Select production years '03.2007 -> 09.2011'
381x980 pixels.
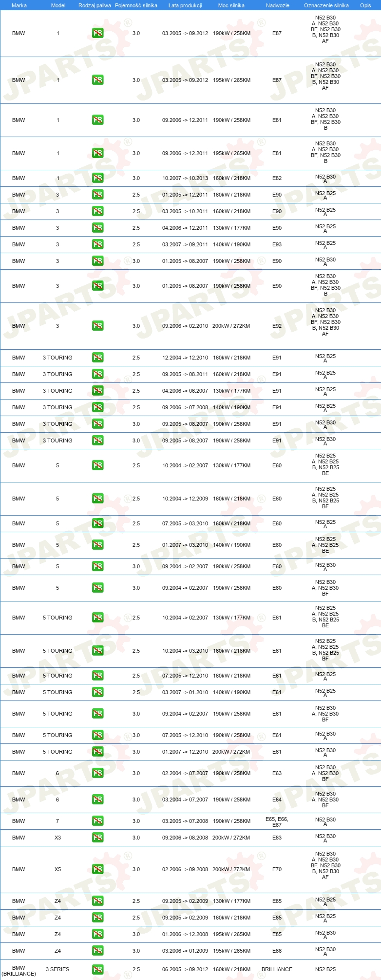point(185,244)
